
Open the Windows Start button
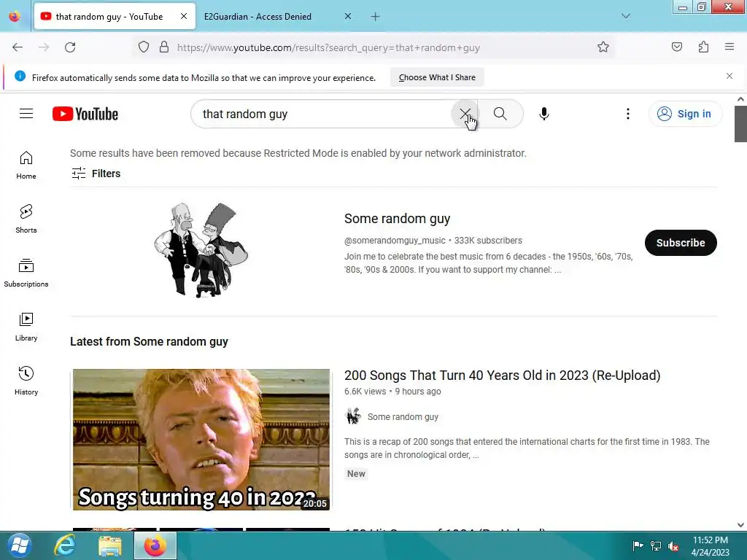pos(19,545)
